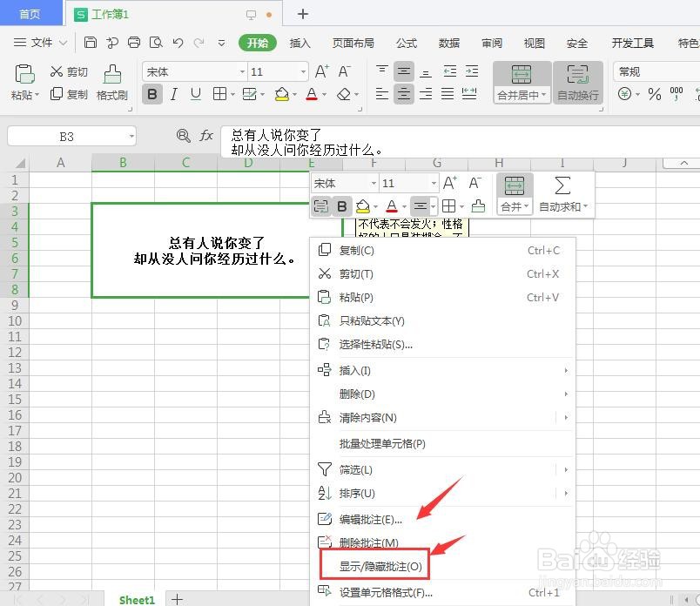700x606 pixels.
Task: Open the Name Box dropdown arrow
Action: coord(131,136)
